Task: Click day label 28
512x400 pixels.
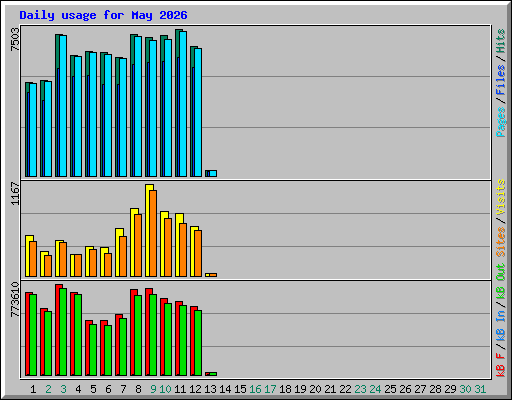Action: [x=435, y=389]
